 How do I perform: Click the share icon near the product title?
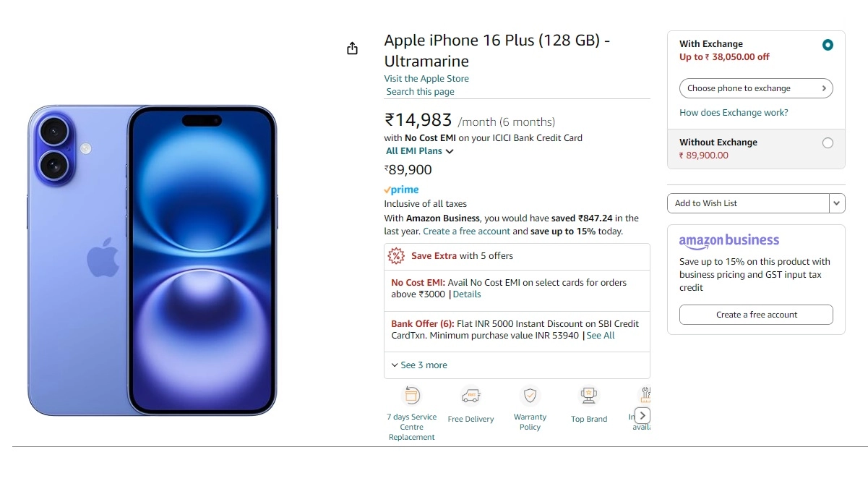(x=352, y=47)
